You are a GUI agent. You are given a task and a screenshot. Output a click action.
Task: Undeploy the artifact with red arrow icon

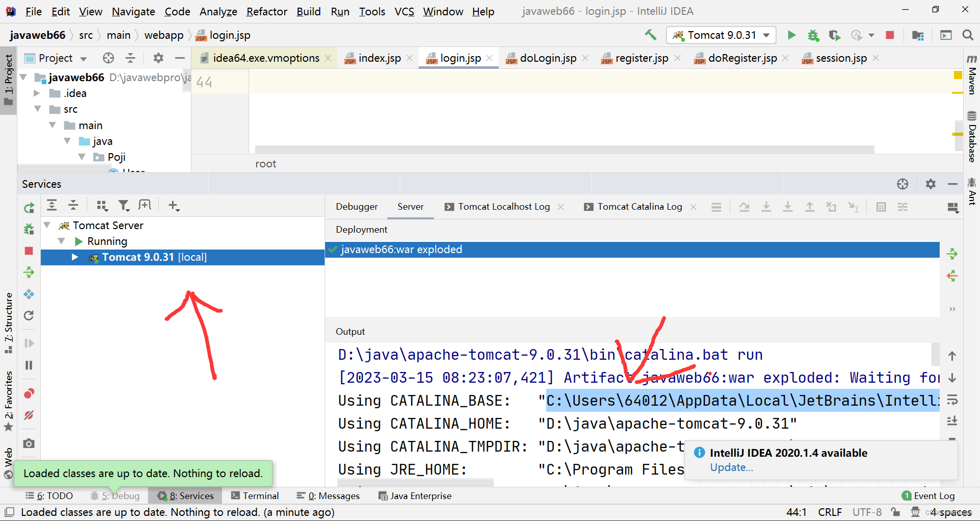click(952, 276)
